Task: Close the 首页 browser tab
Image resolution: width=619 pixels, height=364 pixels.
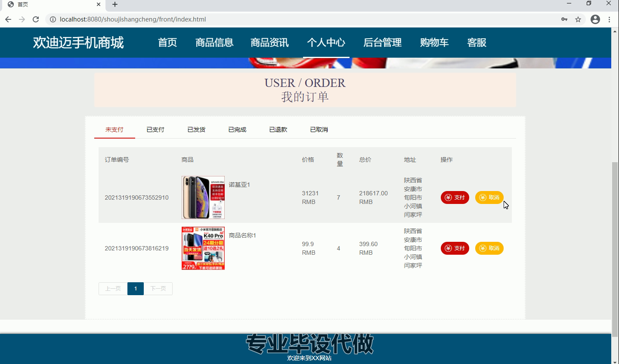Action: point(99,4)
